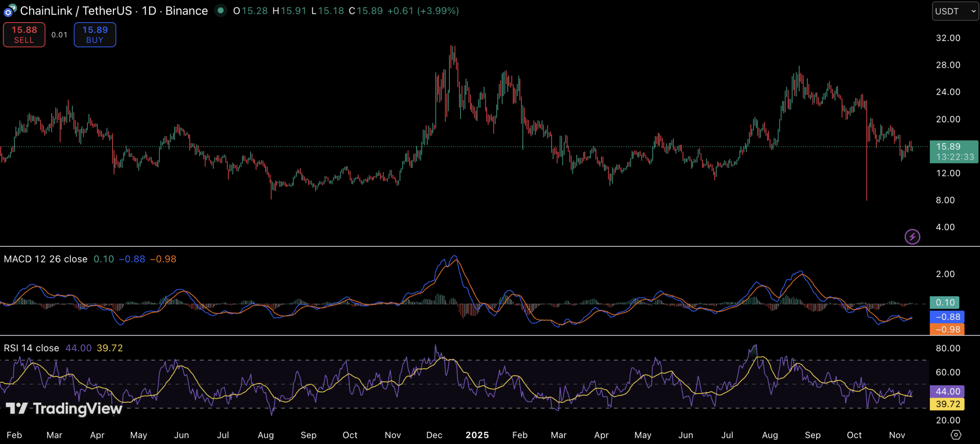Click the yellow 39.72 RSI average tag
980x444 pixels.
pyautogui.click(x=947, y=404)
